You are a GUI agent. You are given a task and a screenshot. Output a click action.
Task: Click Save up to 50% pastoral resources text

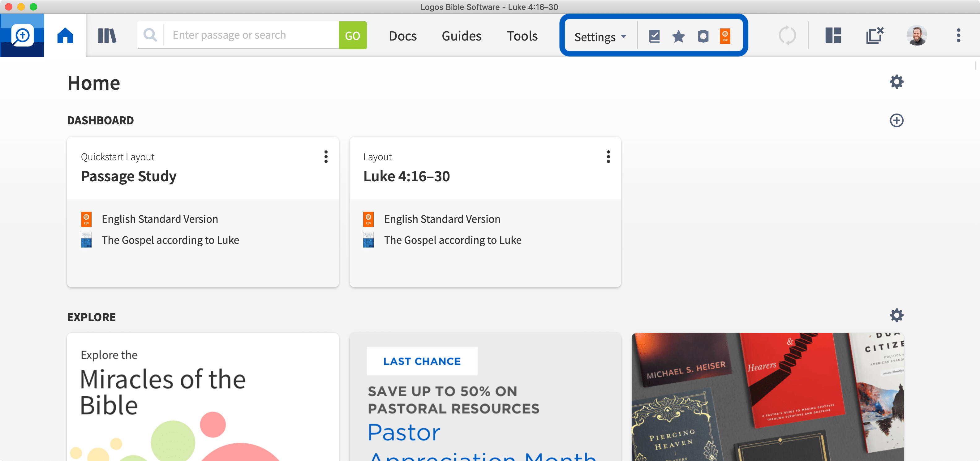pyautogui.click(x=453, y=400)
